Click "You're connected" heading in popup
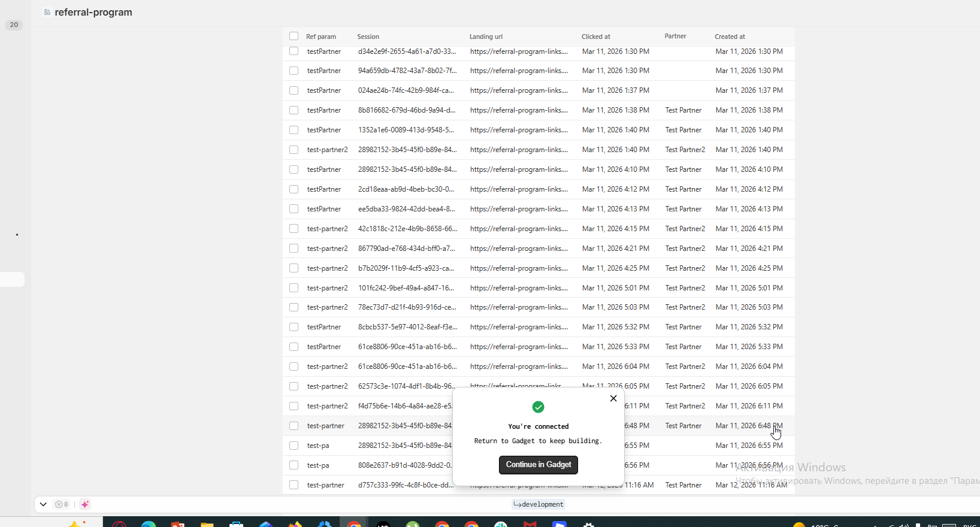Screen dimensions: 980x527 tap(539, 426)
